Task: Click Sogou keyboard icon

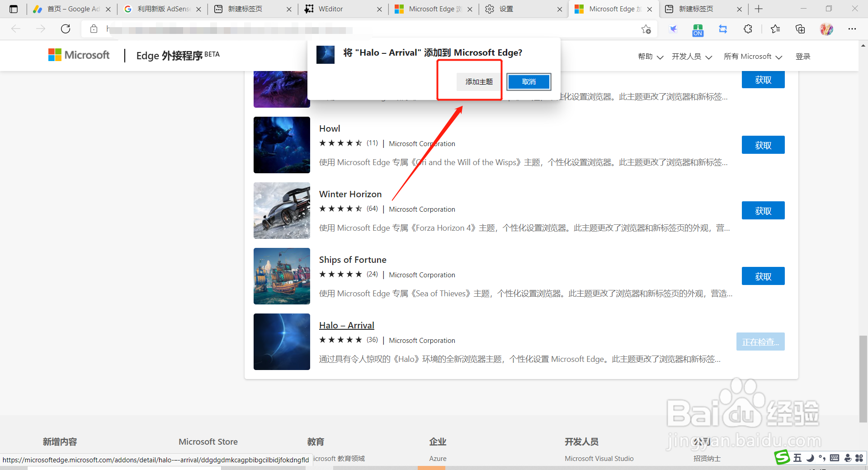Action: pyautogui.click(x=835, y=458)
